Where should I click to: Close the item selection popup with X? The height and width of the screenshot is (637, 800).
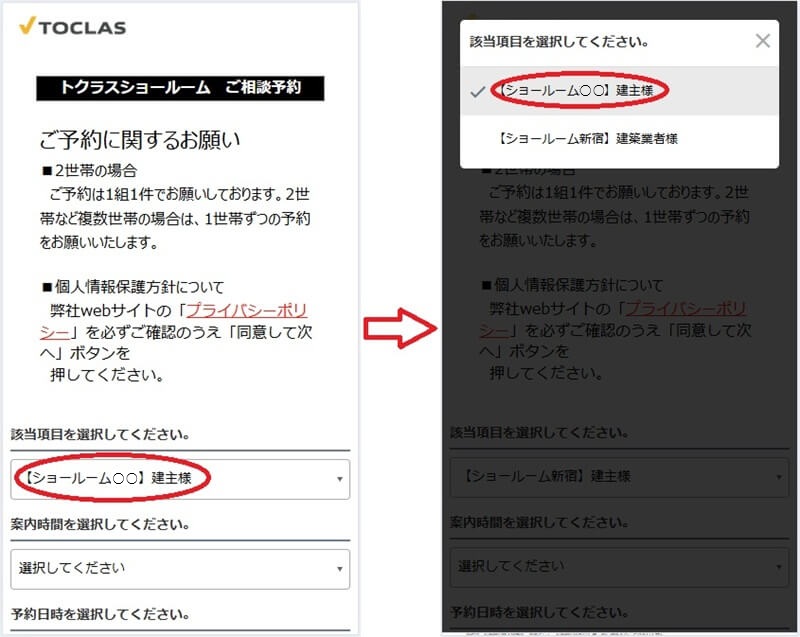tap(762, 41)
